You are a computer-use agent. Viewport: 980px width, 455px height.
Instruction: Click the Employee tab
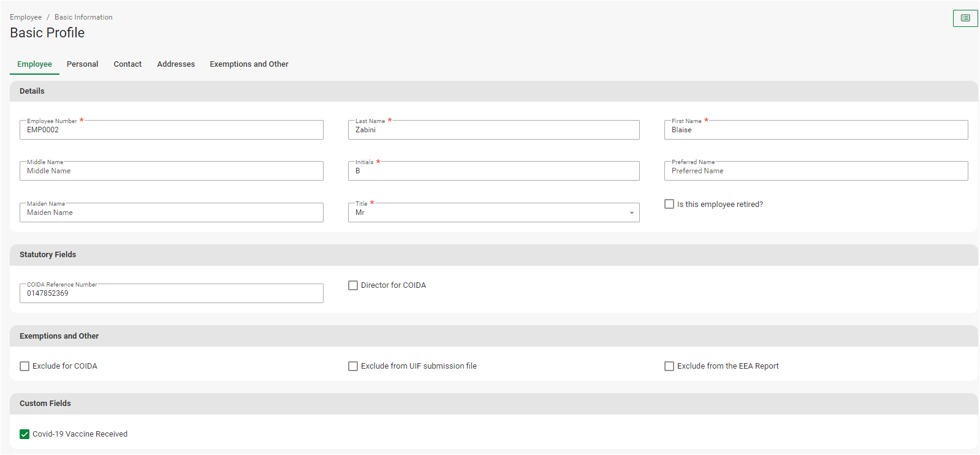[34, 64]
